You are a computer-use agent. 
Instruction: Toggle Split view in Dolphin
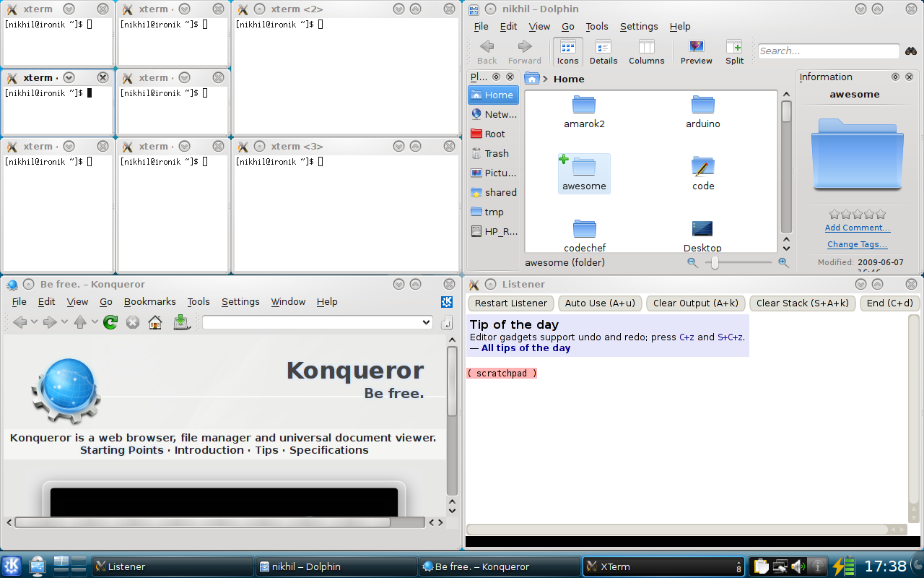pyautogui.click(x=735, y=52)
